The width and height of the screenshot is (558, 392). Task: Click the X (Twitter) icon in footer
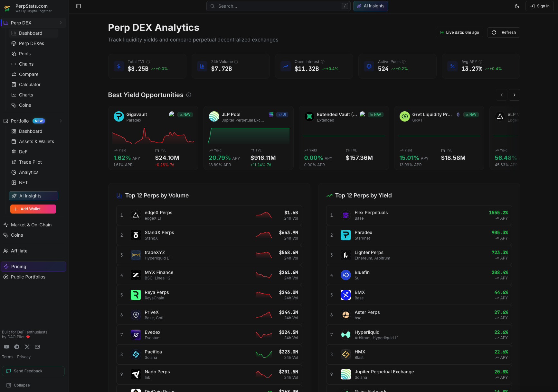(x=27, y=347)
